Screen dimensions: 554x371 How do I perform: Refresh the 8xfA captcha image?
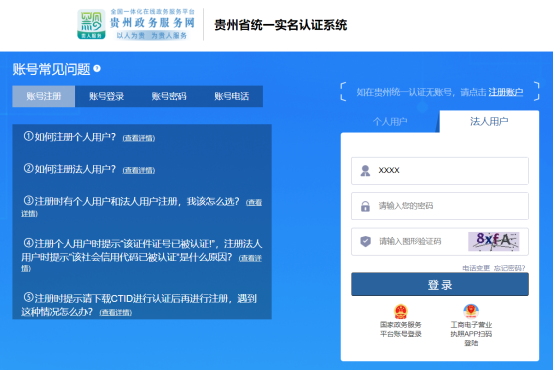(494, 242)
